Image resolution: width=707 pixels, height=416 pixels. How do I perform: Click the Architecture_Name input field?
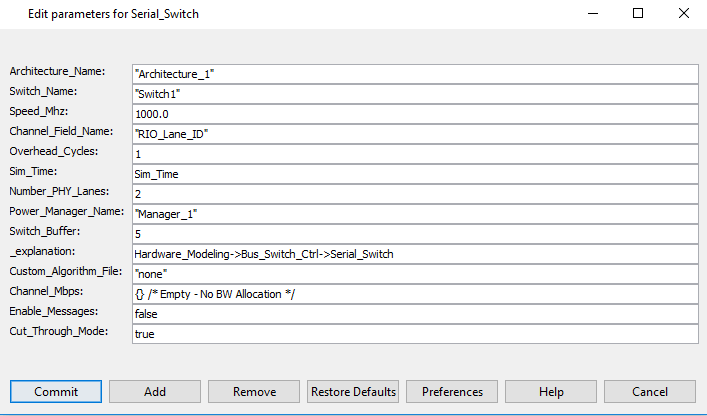click(414, 74)
